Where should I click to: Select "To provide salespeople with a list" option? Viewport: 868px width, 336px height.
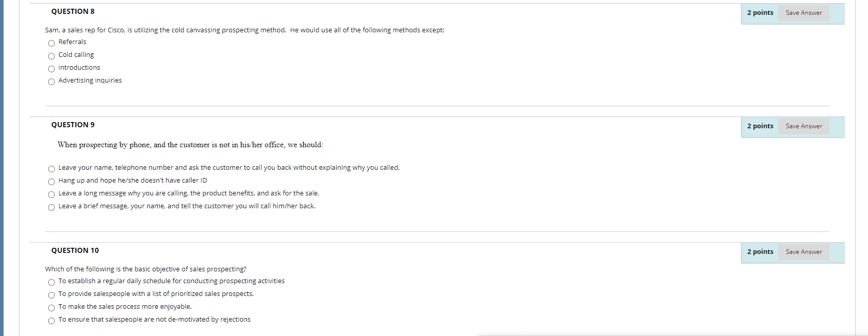pyautogui.click(x=51, y=294)
